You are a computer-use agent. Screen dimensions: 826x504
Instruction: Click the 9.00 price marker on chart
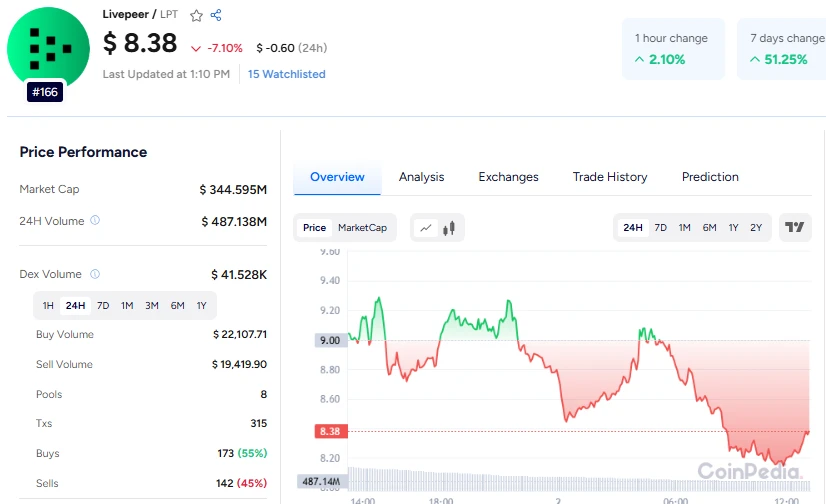(329, 341)
